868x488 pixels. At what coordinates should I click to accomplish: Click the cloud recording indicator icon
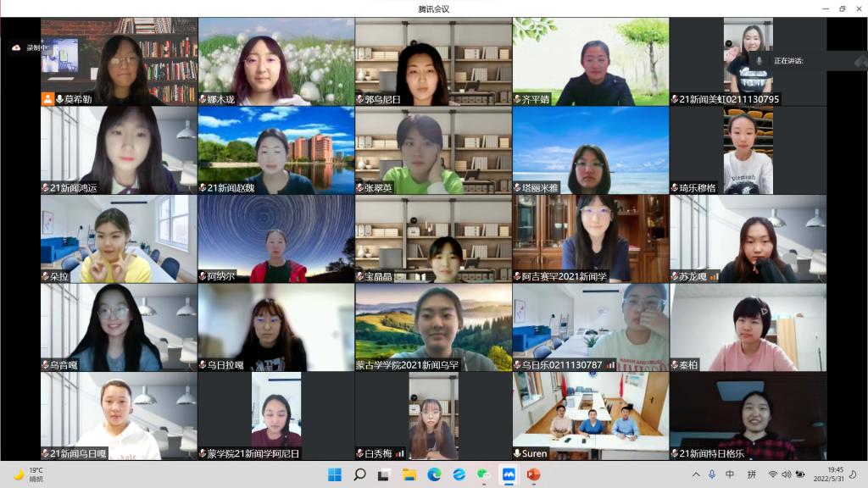[16, 48]
